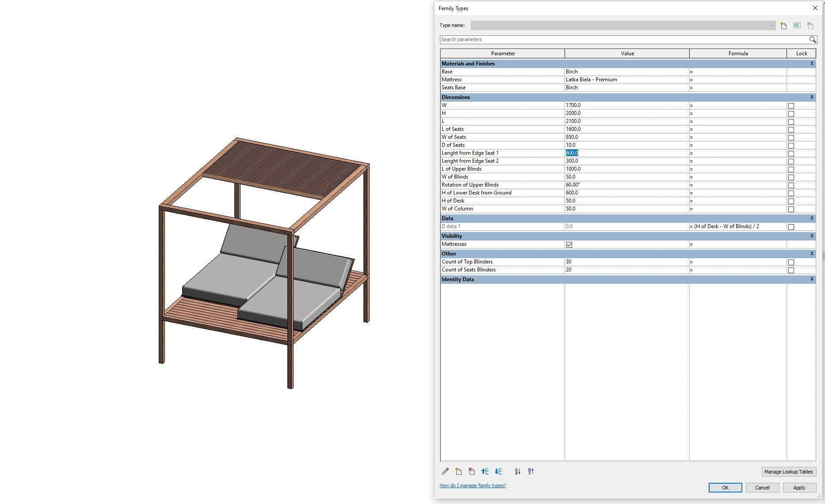Open 'How do I manage family types?' link
This screenshot has width=825, height=504.
point(473,485)
